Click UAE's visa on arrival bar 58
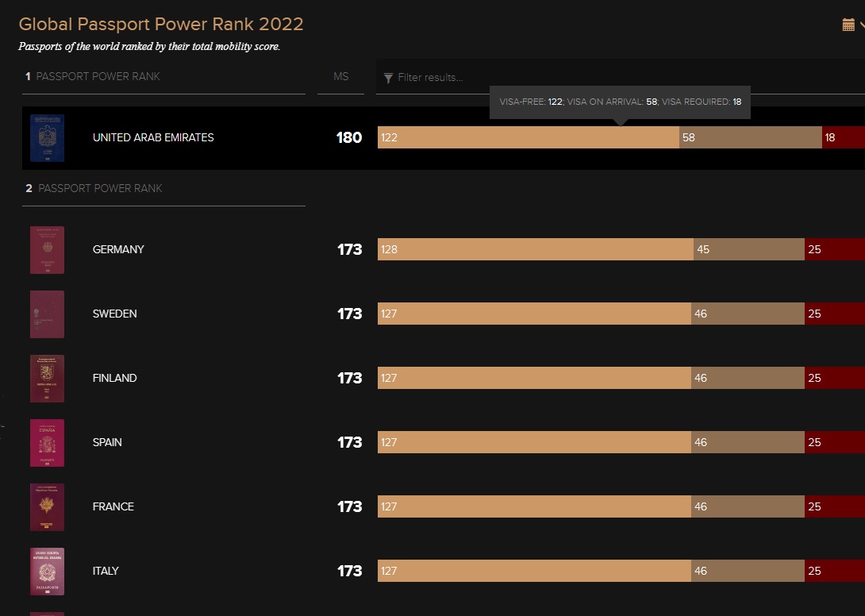865x616 pixels. pyautogui.click(x=750, y=137)
